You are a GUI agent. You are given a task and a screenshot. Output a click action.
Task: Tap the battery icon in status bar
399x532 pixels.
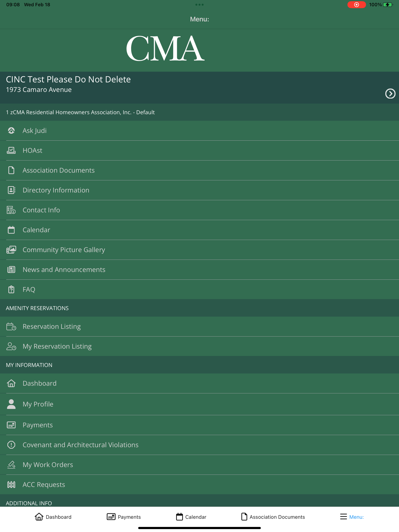[x=388, y=4]
